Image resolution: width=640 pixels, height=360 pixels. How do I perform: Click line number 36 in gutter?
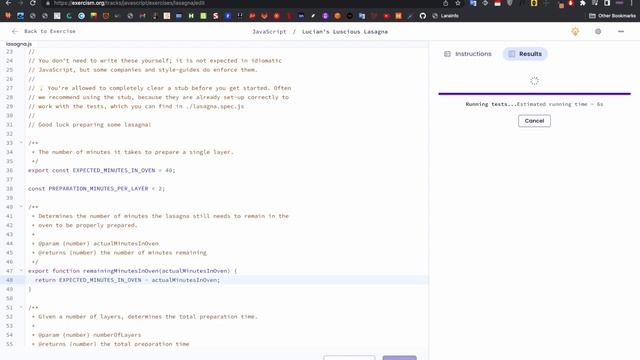click(x=9, y=170)
